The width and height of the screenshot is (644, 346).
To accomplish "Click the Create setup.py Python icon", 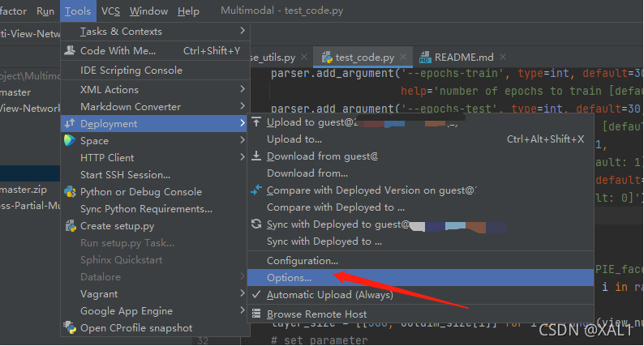I will pos(71,226).
